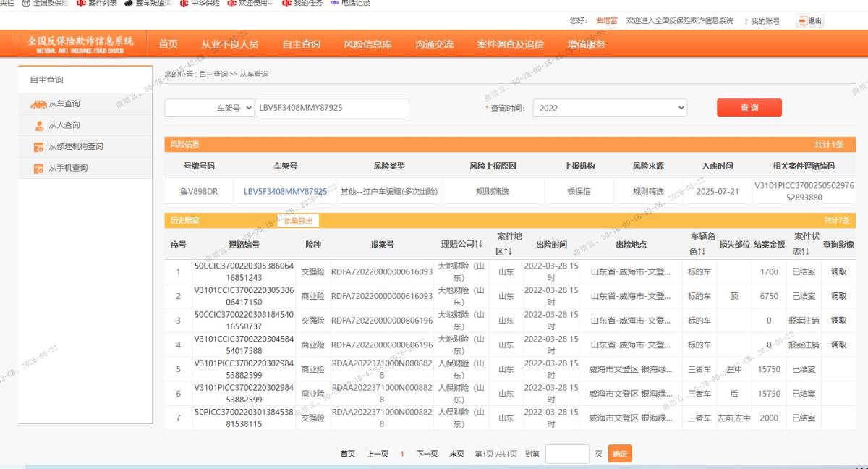Click the 从车查询 car icon in sidebar
868x469 pixels.
(x=38, y=104)
